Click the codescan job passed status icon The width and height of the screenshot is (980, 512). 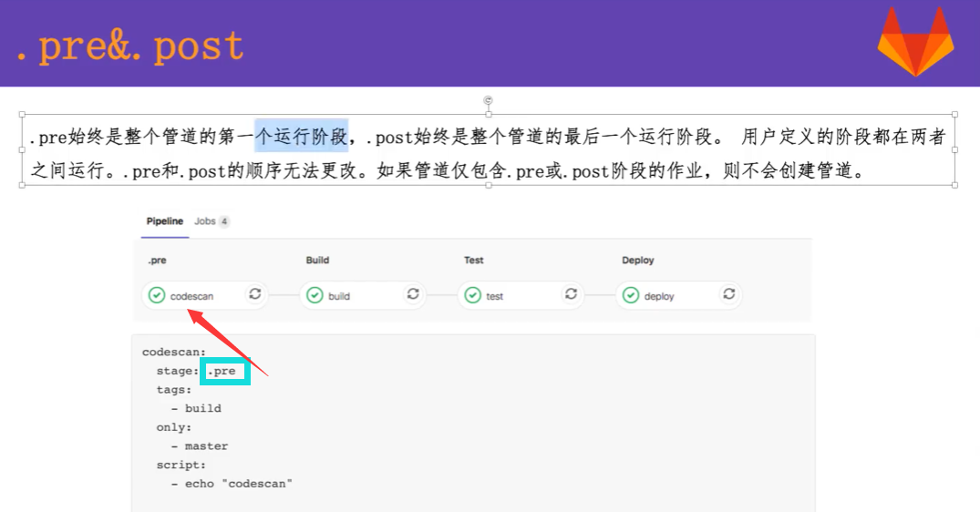(x=157, y=294)
